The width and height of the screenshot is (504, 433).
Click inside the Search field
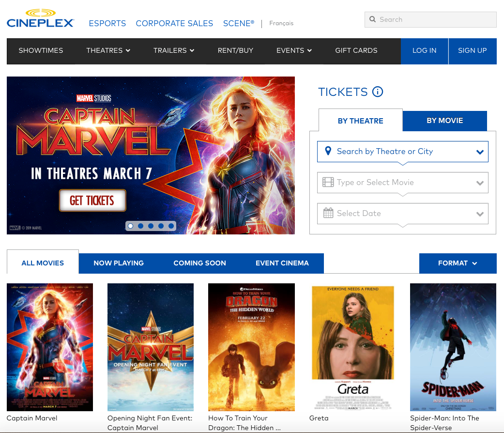tap(430, 19)
